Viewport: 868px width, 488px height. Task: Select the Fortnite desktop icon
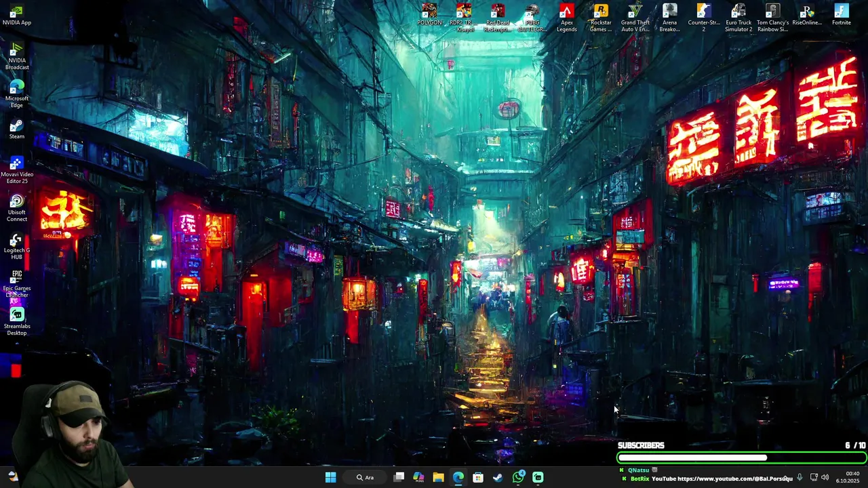click(842, 16)
